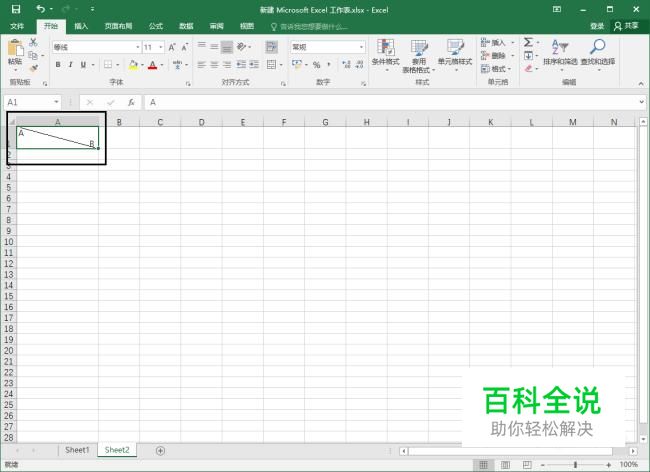The image size is (650, 472).
Task: Open the font name dropdown
Action: [138, 47]
